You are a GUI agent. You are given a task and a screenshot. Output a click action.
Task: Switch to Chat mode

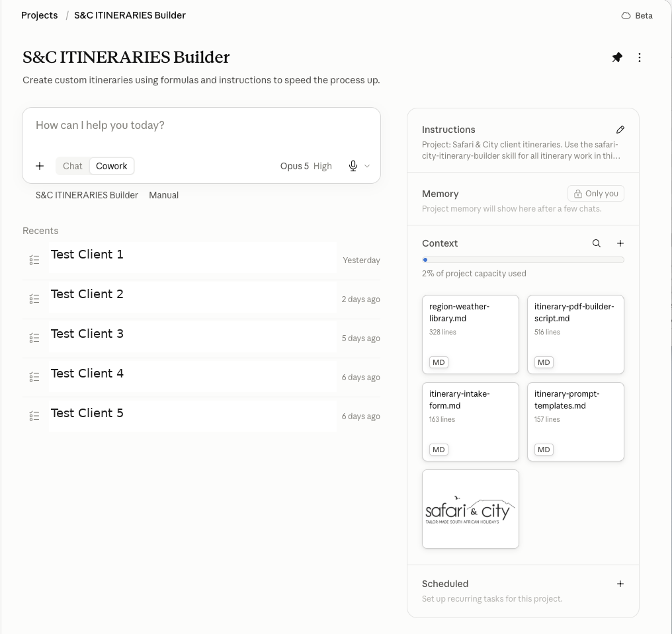tap(73, 166)
